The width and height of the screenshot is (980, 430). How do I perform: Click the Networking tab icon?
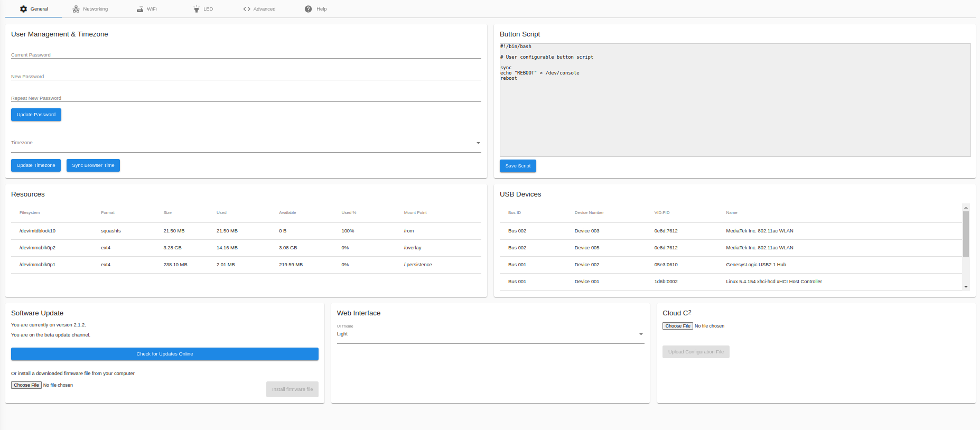pos(76,9)
